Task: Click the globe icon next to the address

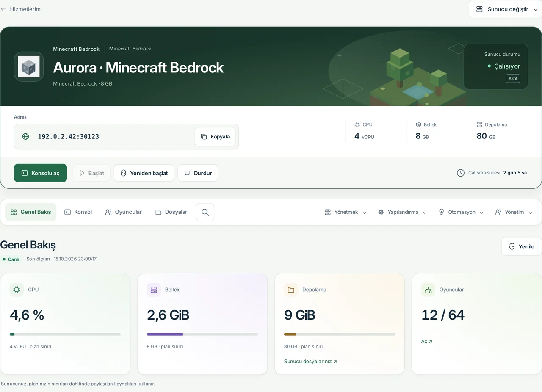Action: [x=26, y=136]
